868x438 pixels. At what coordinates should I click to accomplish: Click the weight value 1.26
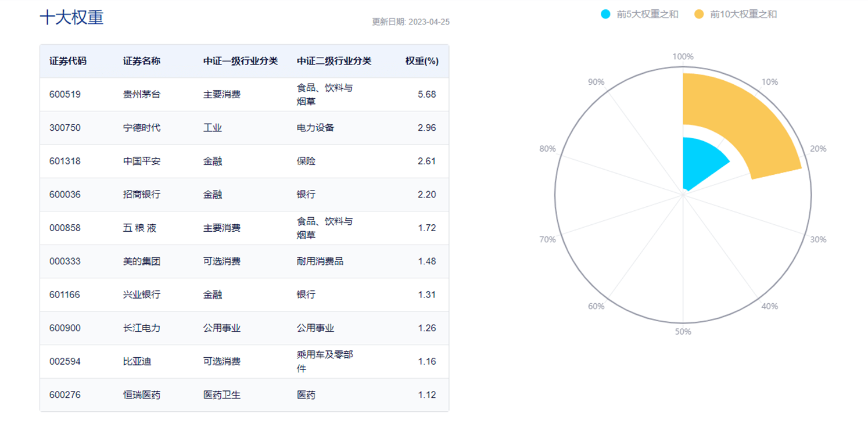coord(426,328)
